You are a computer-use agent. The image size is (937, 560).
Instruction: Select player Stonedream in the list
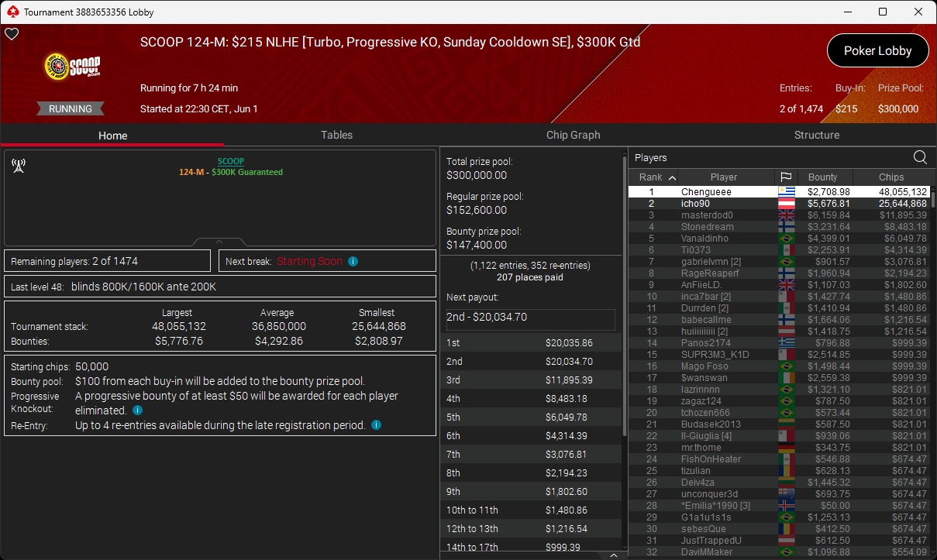[779, 227]
